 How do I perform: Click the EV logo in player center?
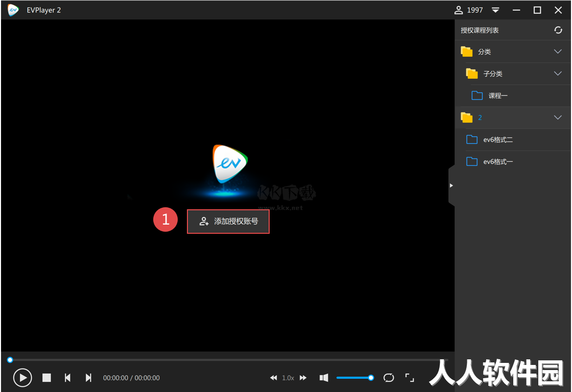pos(230,164)
